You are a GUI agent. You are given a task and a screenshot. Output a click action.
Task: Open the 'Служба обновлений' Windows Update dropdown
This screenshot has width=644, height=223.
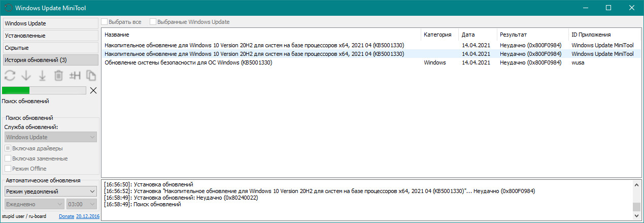[x=50, y=137]
